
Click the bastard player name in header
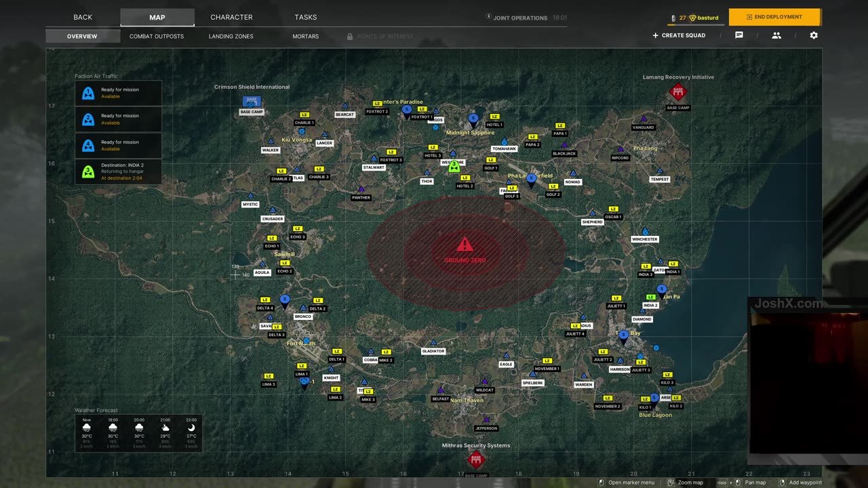(708, 18)
